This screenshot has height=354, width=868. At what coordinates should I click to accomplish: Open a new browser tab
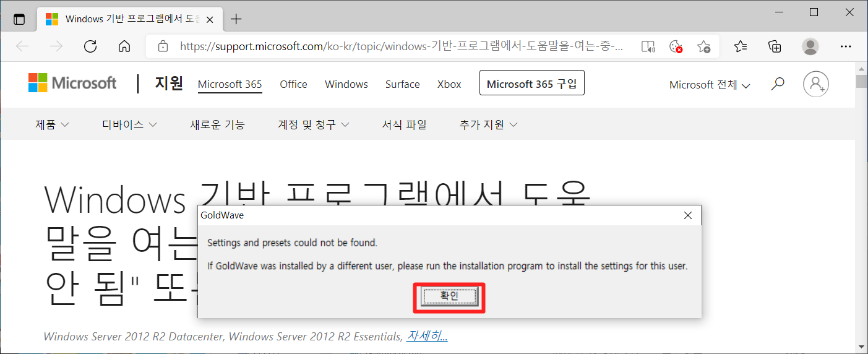236,19
